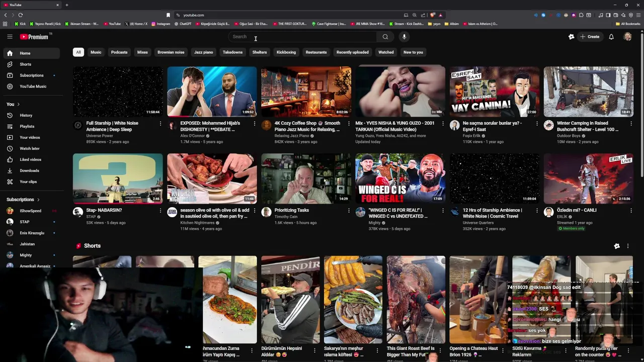Click the search magnifier button
Viewport: 644px width, 362px height.
[x=385, y=37]
